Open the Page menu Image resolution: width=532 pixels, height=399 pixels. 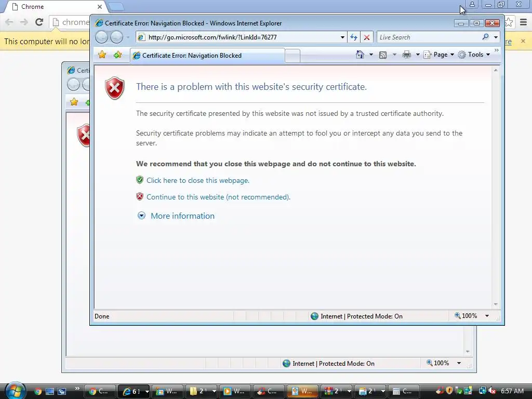click(x=438, y=55)
